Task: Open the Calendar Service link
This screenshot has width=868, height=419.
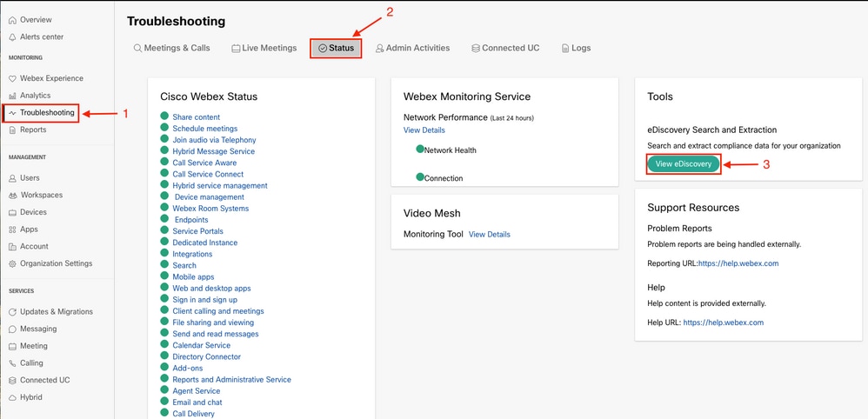Action: tap(202, 345)
